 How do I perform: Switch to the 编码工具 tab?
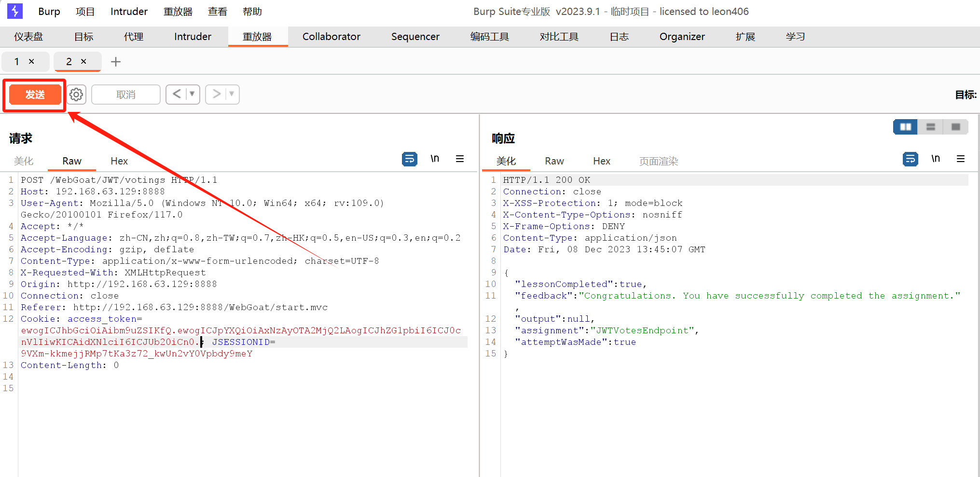pos(490,37)
